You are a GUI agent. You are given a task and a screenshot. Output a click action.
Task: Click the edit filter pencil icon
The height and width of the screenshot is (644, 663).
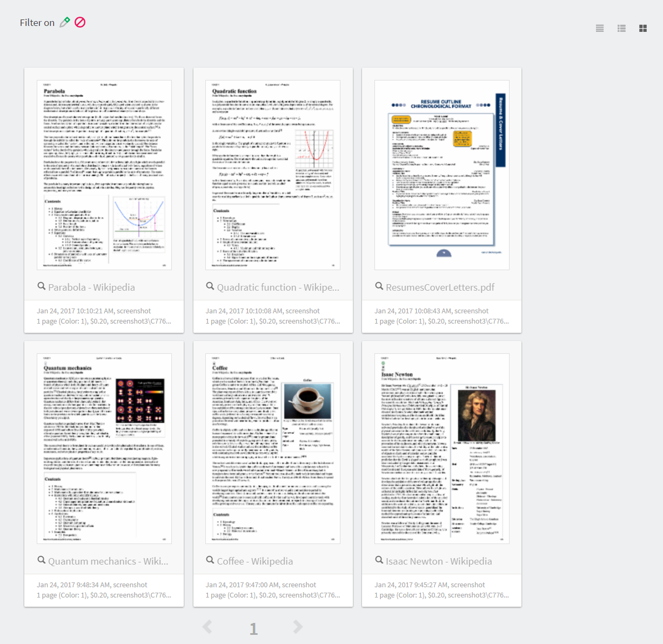click(65, 22)
